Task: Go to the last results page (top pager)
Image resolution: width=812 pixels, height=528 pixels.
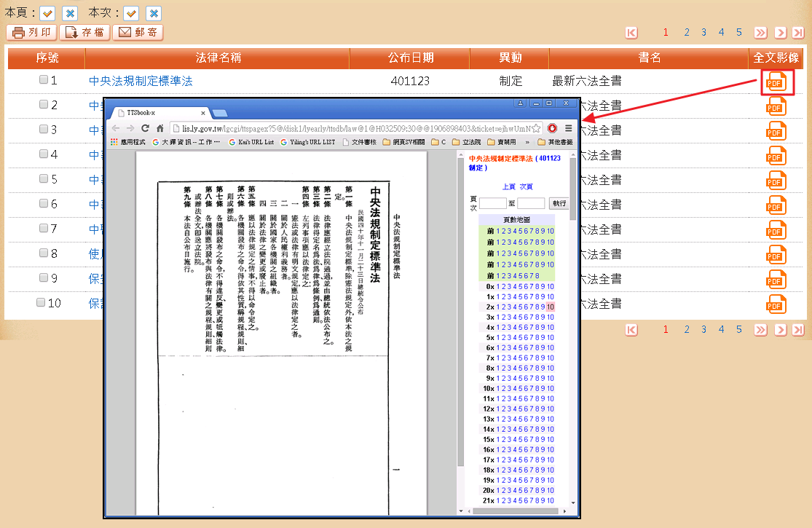Action: [x=798, y=33]
